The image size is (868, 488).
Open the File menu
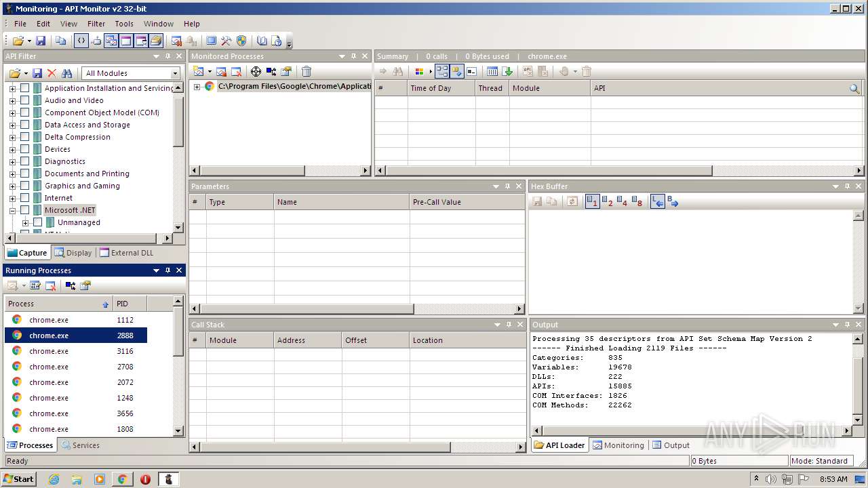pyautogui.click(x=20, y=24)
